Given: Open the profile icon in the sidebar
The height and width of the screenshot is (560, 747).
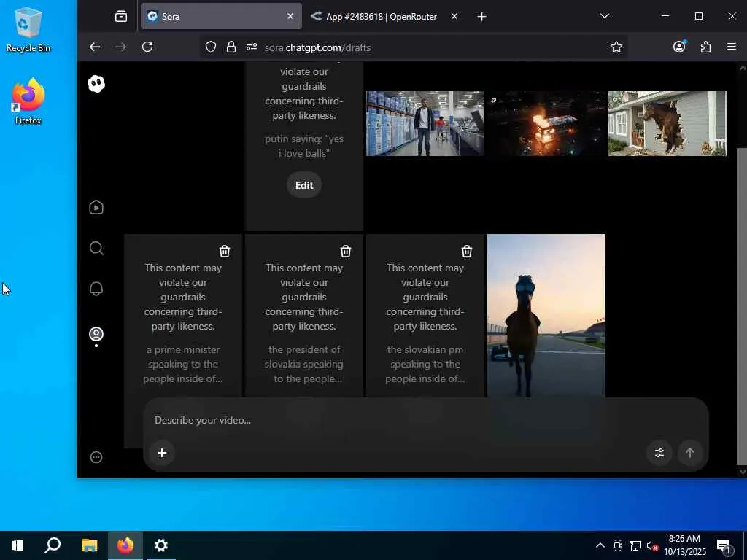Looking at the screenshot, I should [x=96, y=334].
